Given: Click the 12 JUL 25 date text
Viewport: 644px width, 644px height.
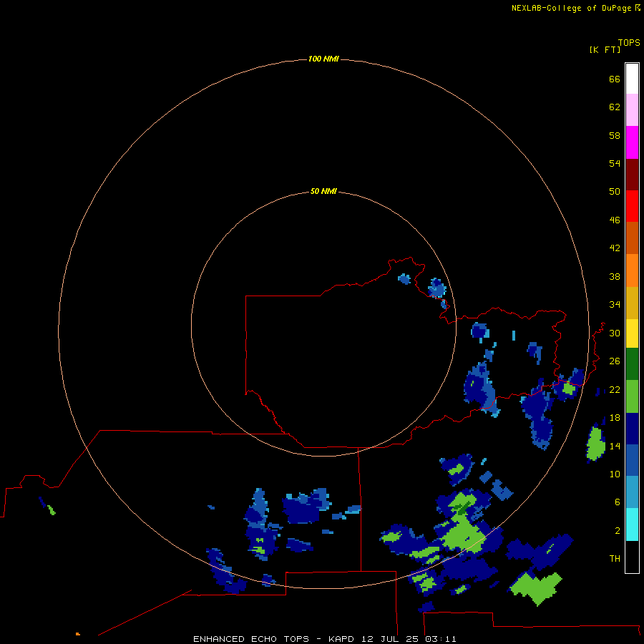Looking at the screenshot, I should click(x=390, y=639).
